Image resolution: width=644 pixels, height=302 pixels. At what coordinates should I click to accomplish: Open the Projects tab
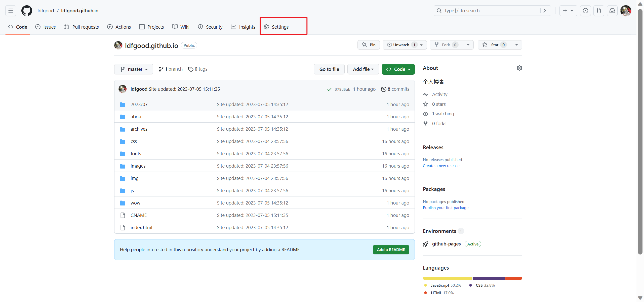151,27
